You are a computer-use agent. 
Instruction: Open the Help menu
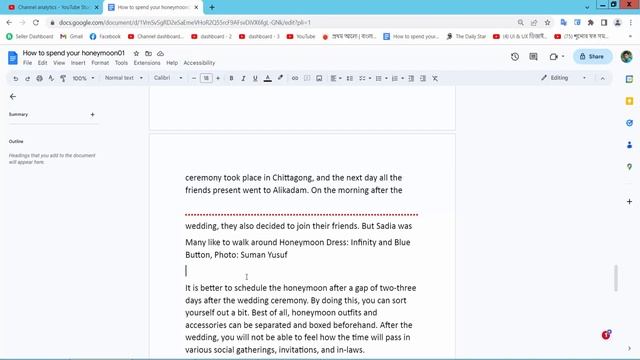pyautogui.click(x=172, y=63)
